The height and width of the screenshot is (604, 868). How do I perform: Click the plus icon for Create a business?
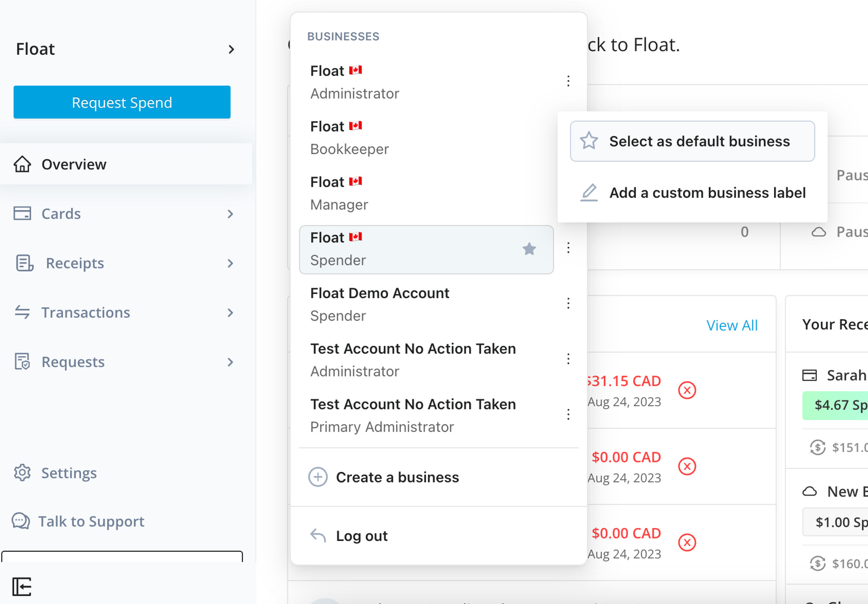tap(318, 477)
